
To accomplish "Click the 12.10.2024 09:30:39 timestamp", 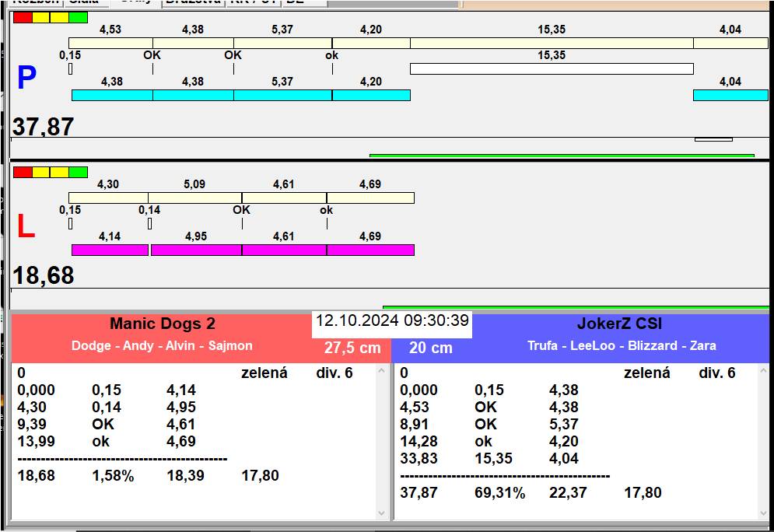I will (x=392, y=321).
